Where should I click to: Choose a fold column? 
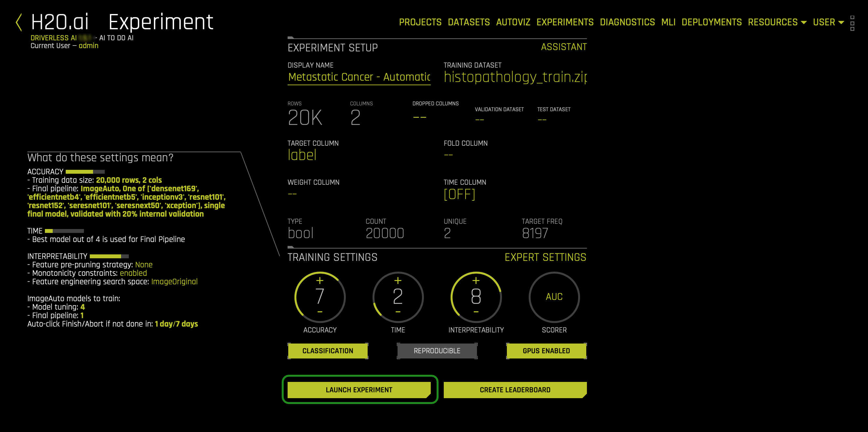(x=448, y=155)
